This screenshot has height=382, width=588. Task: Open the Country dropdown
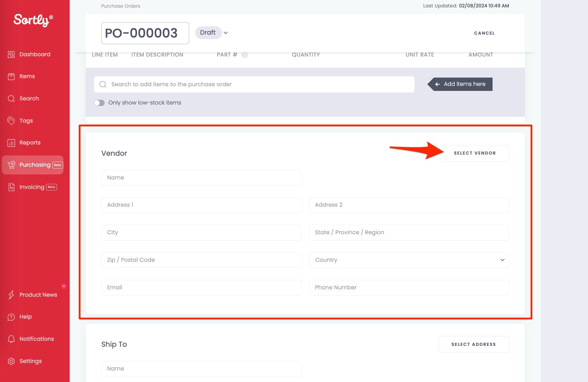[x=409, y=260]
